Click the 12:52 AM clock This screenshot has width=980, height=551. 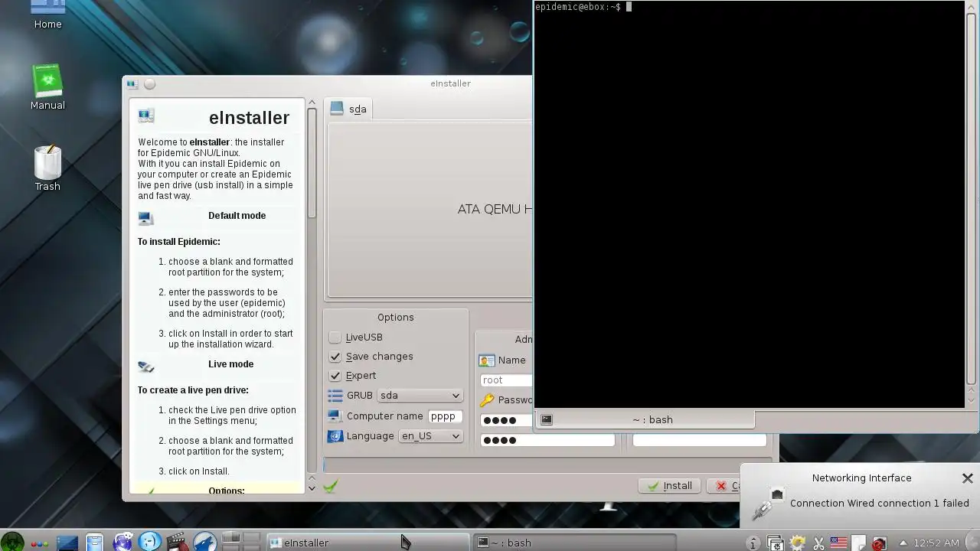tap(936, 543)
